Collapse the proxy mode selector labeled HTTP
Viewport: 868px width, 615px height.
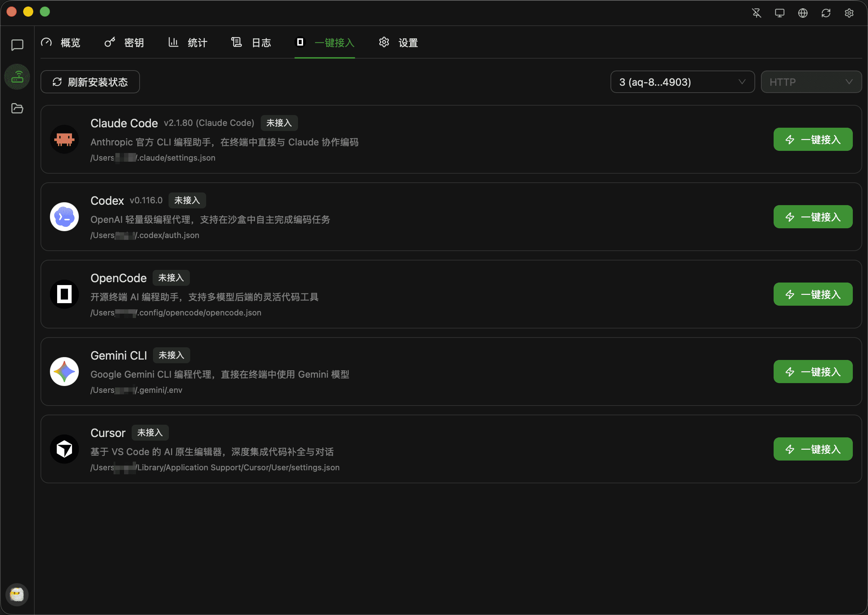[x=811, y=82]
